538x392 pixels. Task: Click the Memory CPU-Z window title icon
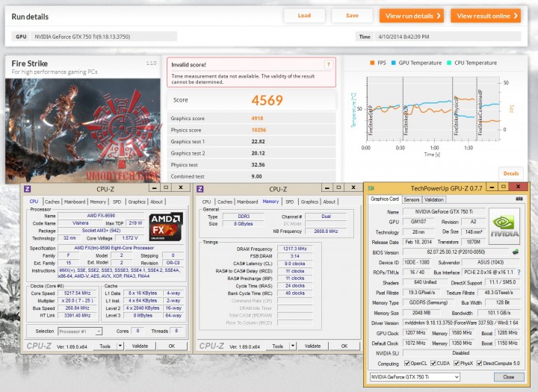[x=200, y=189]
